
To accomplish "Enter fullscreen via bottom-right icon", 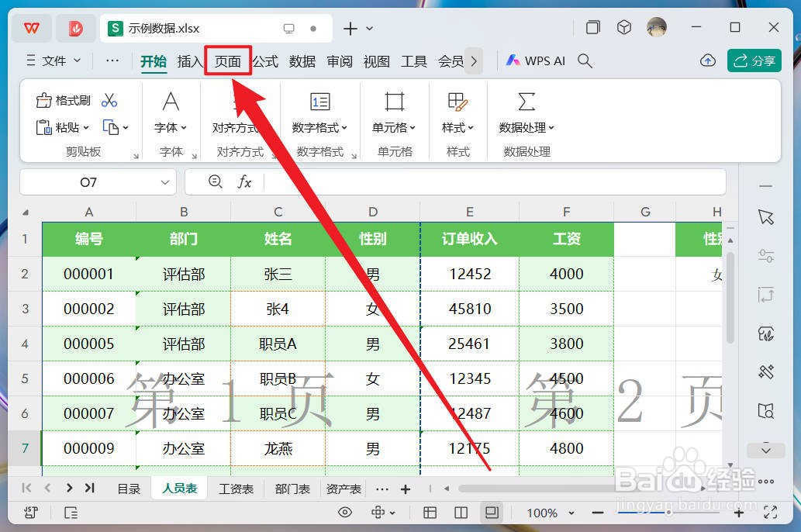I will [x=770, y=513].
